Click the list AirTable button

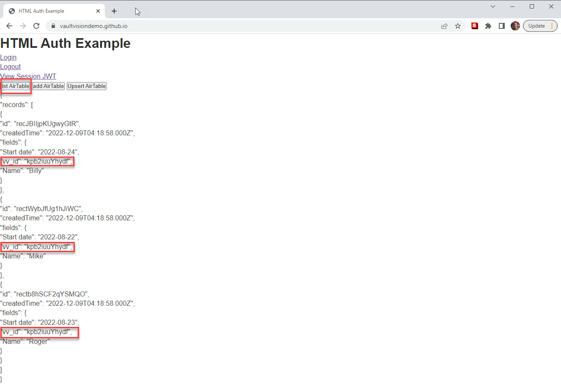pyautogui.click(x=15, y=86)
